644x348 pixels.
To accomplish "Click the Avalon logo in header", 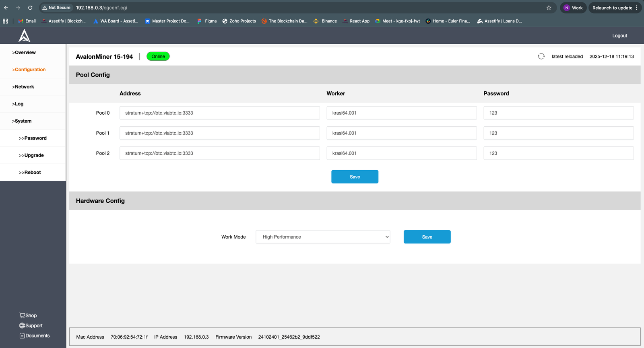I will [x=24, y=36].
